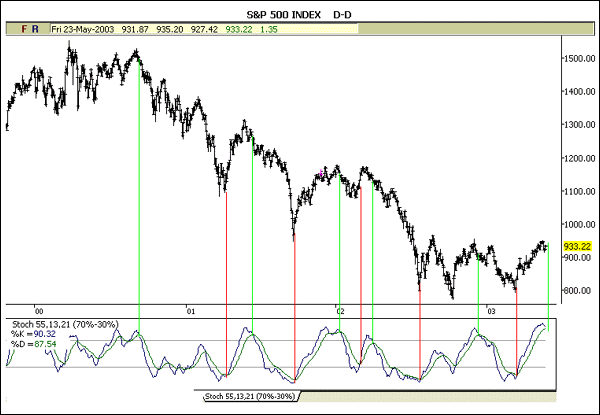
Task: Click the high value 935.20
Action: (170, 29)
